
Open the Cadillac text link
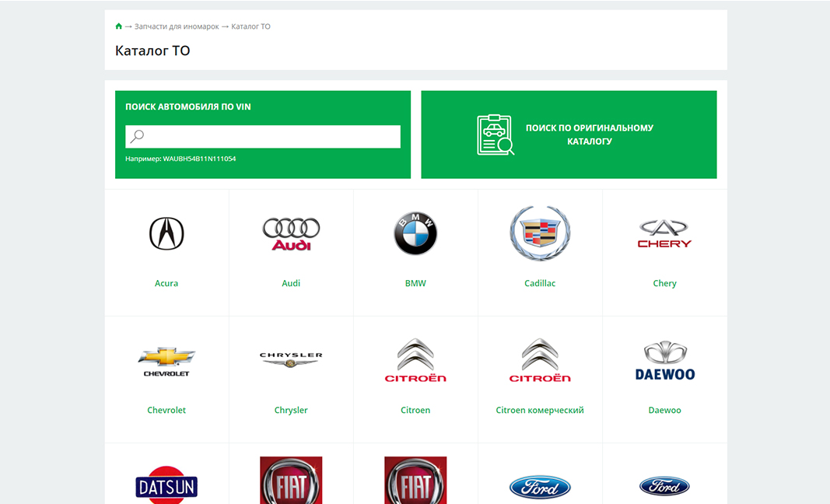pos(540,283)
